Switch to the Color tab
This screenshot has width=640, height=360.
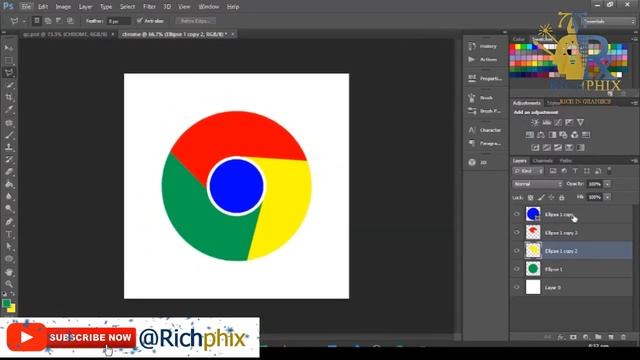click(x=518, y=39)
